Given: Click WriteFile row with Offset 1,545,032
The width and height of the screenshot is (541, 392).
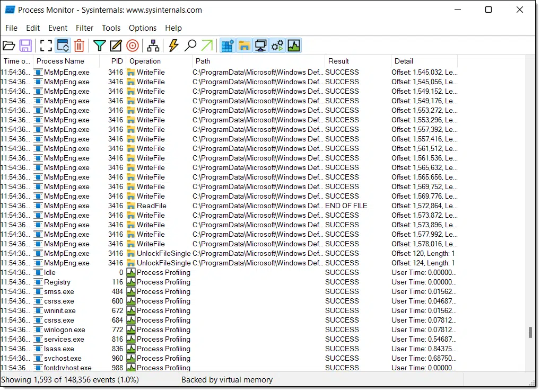Looking at the screenshot, I should pos(229,73).
